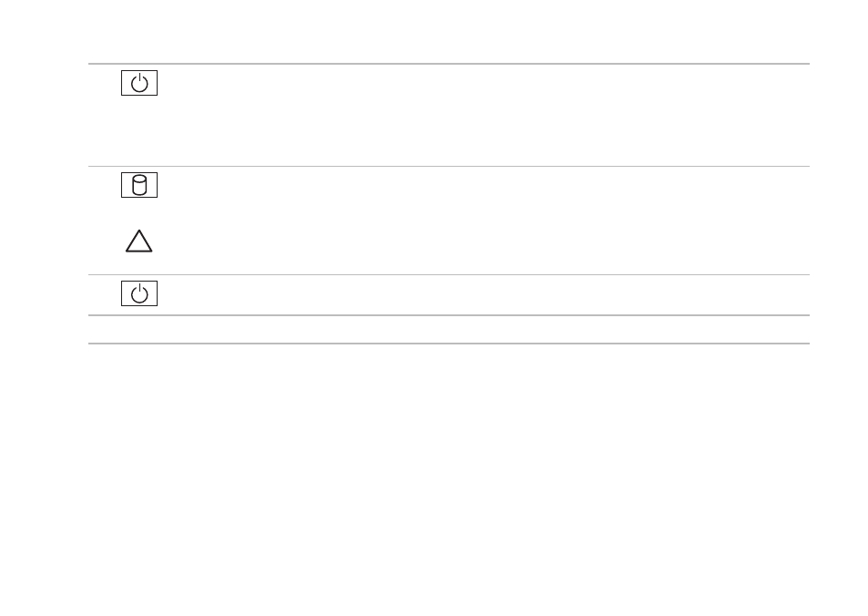Click the power icon in the top row

pyautogui.click(x=139, y=83)
